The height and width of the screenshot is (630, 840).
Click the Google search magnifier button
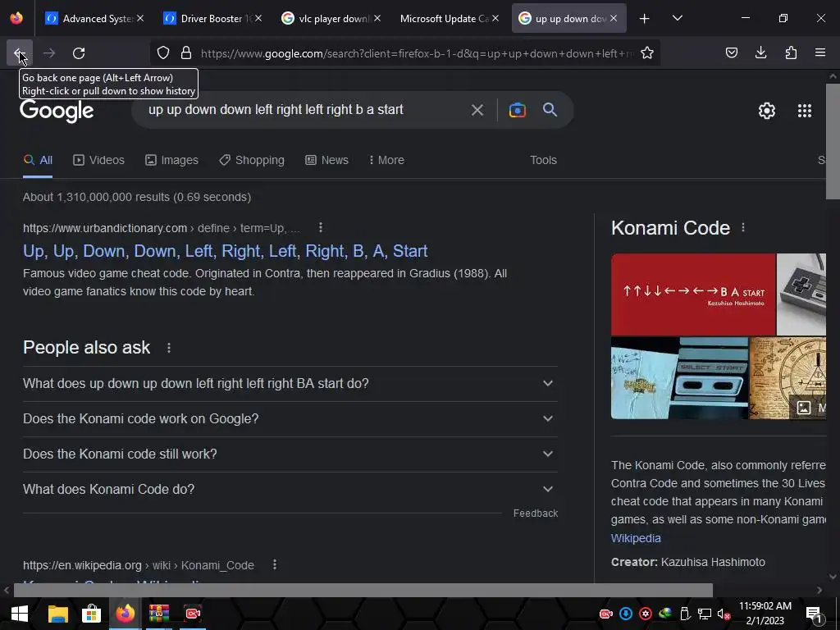tap(550, 110)
